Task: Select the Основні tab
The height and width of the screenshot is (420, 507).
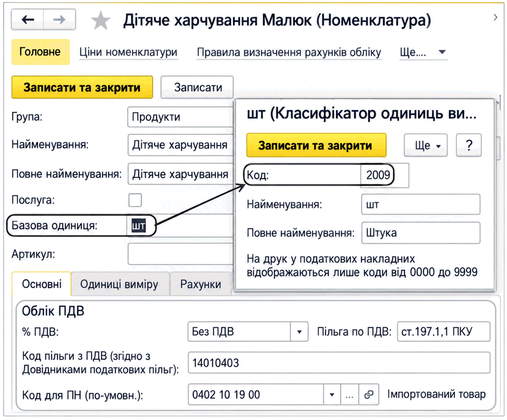Action: coord(42,284)
